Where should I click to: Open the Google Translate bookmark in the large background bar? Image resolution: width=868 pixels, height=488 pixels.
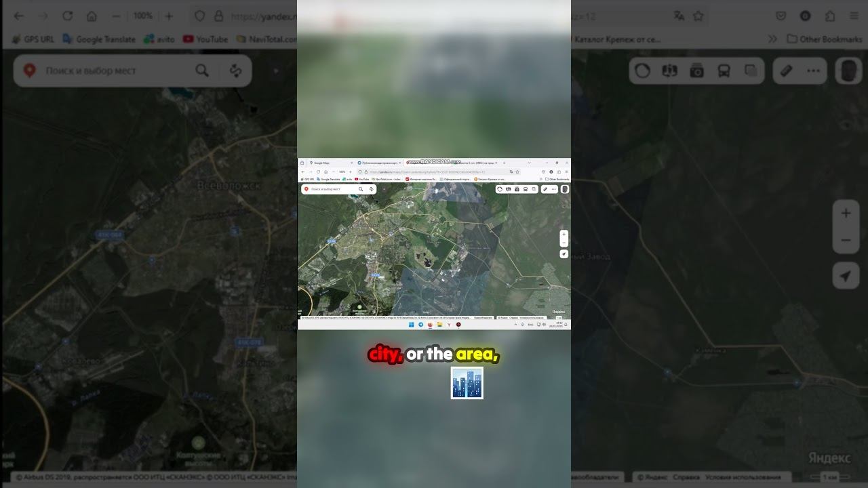click(x=100, y=39)
